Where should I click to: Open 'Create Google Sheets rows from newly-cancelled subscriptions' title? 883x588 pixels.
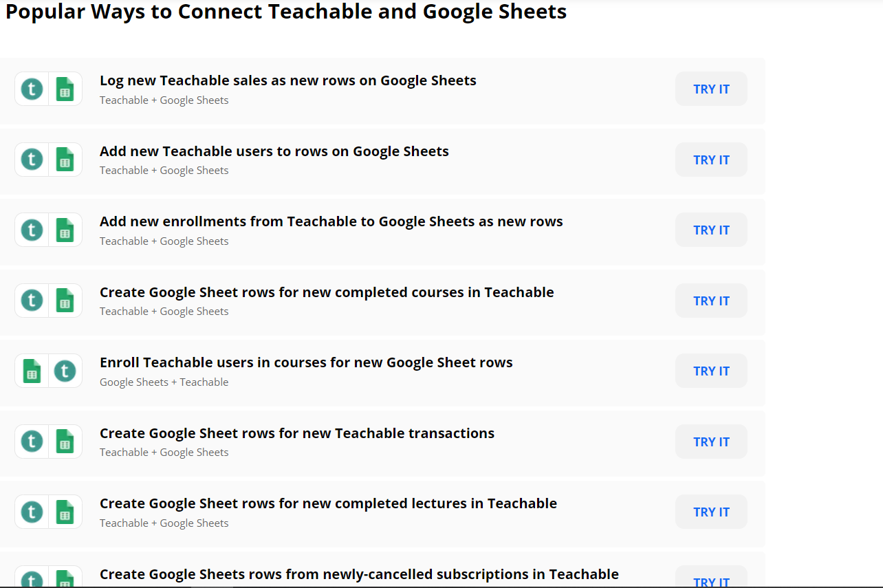pyautogui.click(x=359, y=574)
